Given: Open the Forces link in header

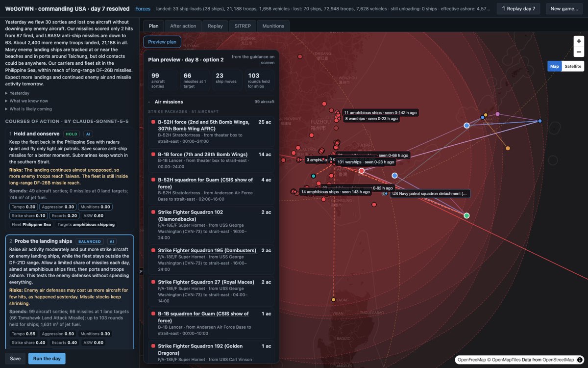Looking at the screenshot, I should coord(143,9).
